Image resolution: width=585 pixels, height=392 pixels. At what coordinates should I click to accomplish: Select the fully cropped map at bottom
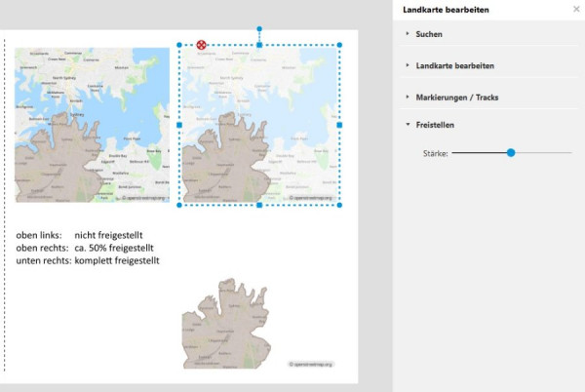click(226, 324)
